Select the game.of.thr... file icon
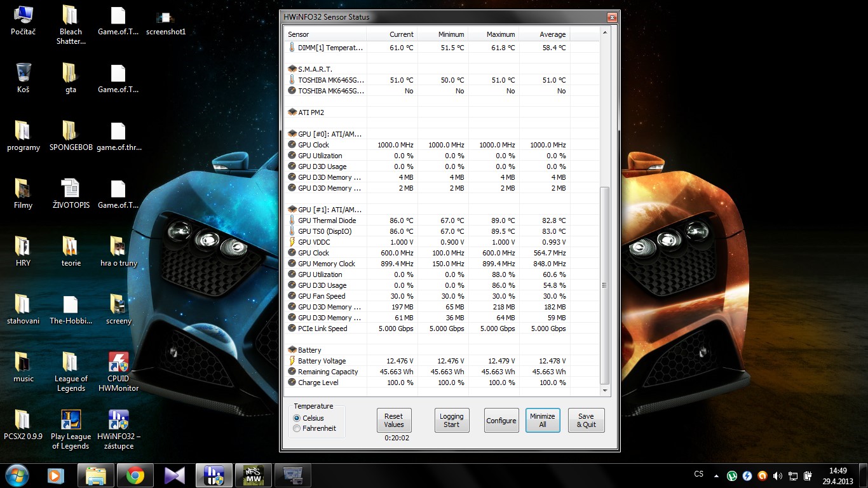This screenshot has height=488, width=868. pos(118,137)
